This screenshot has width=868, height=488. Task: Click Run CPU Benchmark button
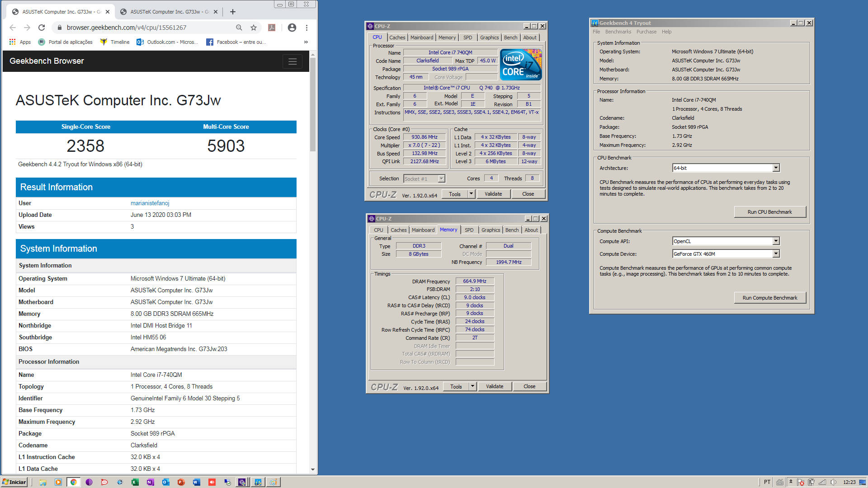[770, 212]
